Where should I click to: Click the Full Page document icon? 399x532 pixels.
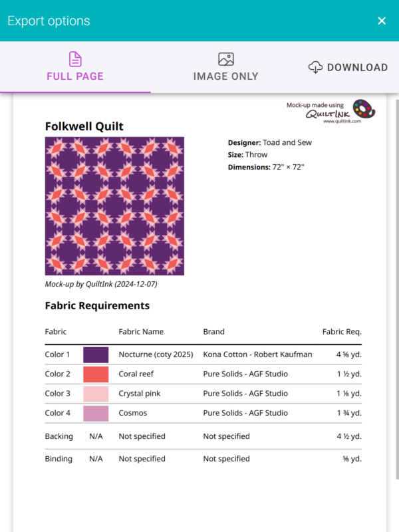coord(75,59)
